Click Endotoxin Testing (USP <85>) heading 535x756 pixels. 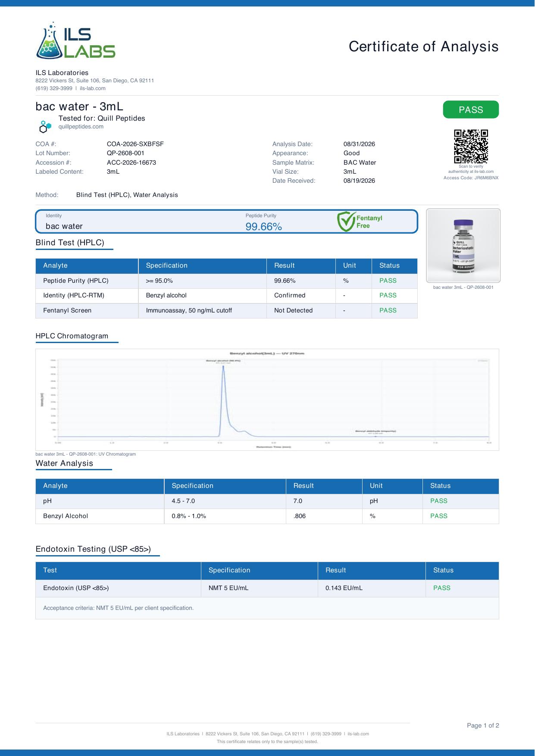[93, 549]
